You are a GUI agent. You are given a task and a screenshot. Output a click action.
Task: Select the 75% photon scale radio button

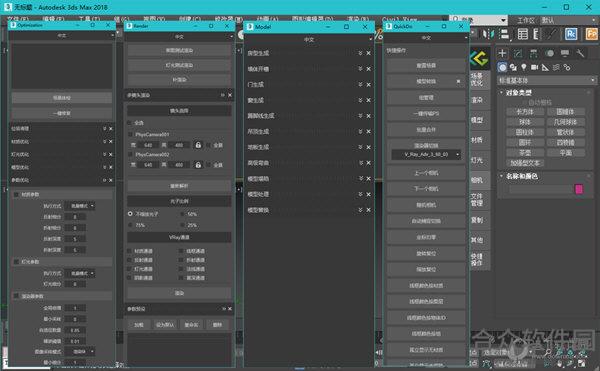130,225
